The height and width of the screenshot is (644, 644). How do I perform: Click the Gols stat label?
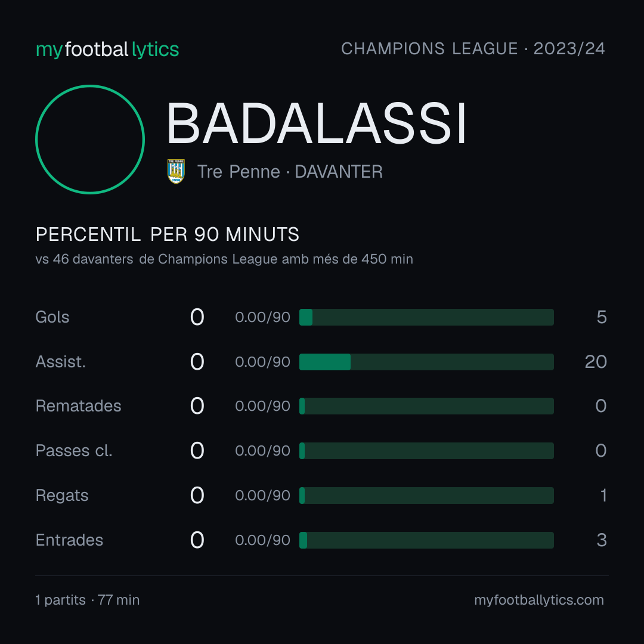(x=52, y=317)
